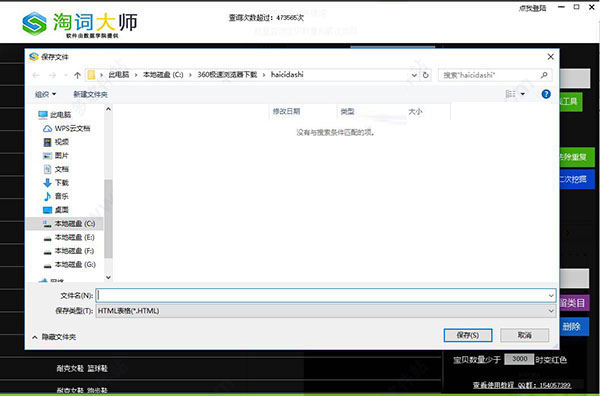The image size is (600, 396).
Task: Expand the file name dropdown arrow
Action: pyautogui.click(x=551, y=295)
